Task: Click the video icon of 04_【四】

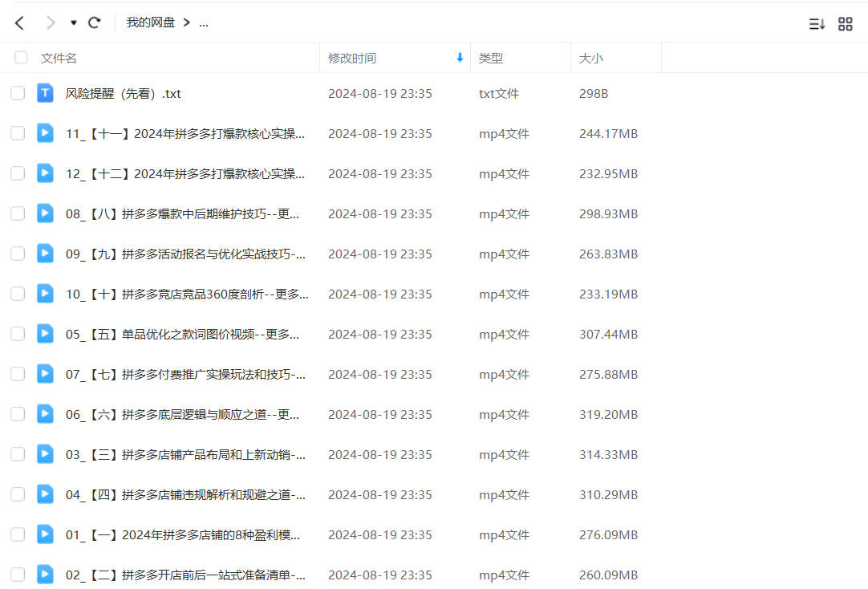Action: 46,494
